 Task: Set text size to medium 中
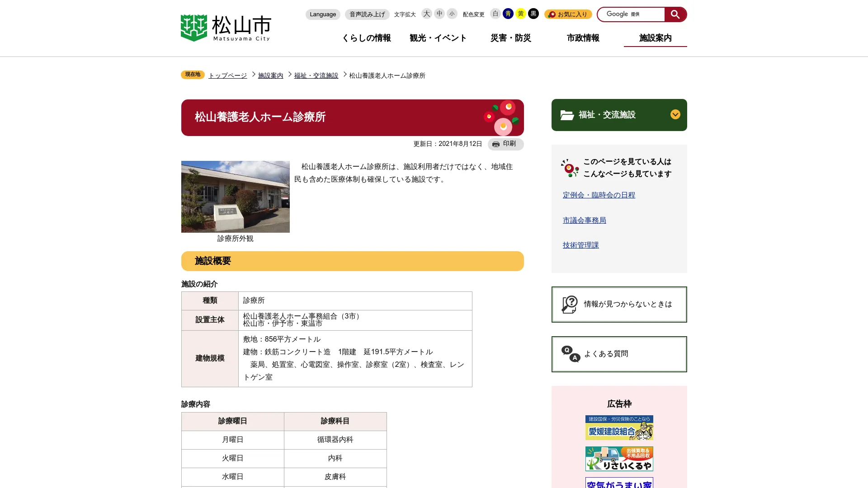439,14
